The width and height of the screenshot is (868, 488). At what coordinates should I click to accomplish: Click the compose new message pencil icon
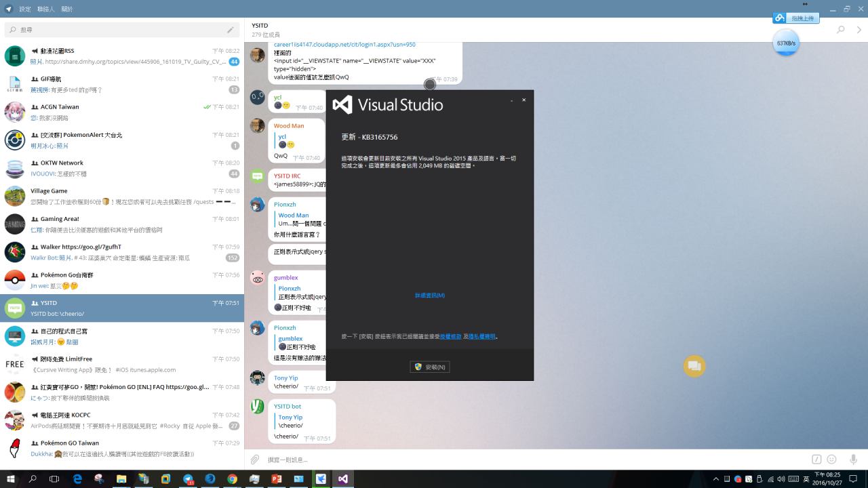tap(231, 30)
